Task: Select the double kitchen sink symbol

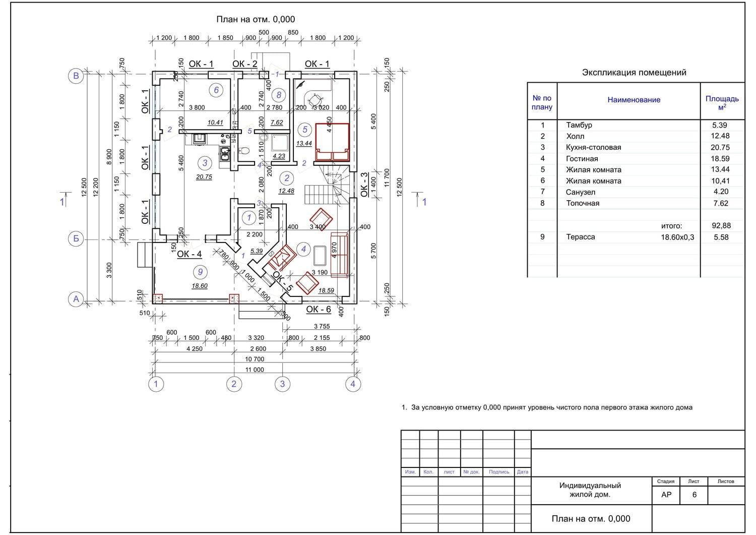Action: [224, 153]
